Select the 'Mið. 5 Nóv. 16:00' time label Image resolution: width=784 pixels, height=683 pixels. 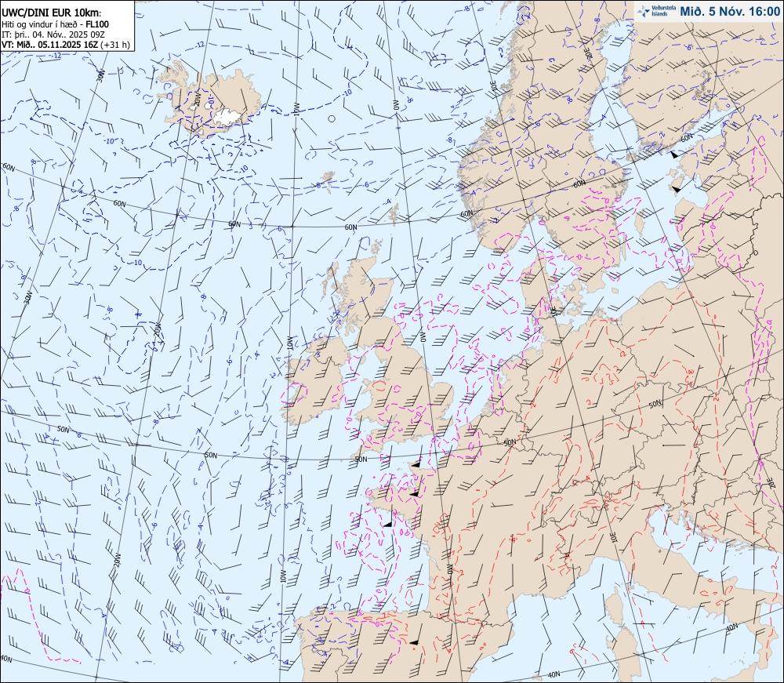point(729,11)
